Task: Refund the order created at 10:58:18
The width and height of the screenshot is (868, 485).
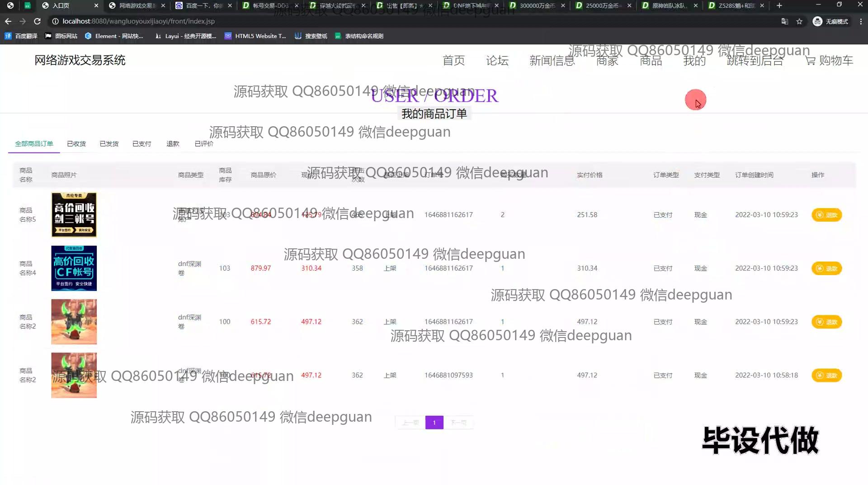Action: [x=826, y=376]
